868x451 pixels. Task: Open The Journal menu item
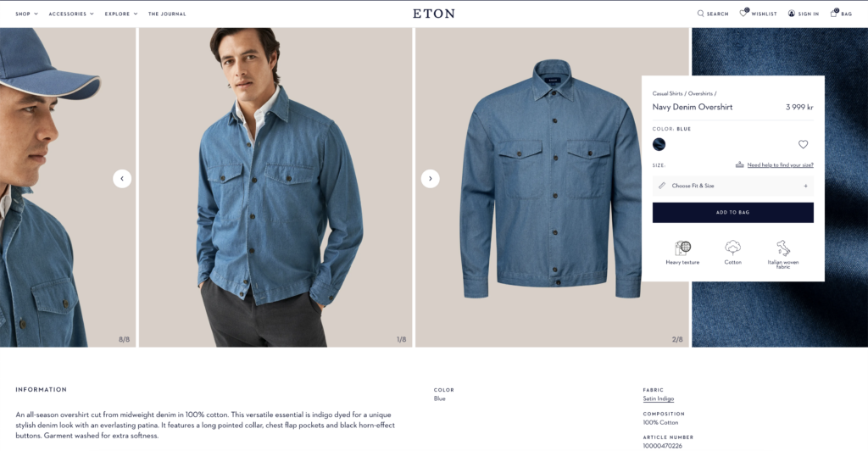click(167, 14)
